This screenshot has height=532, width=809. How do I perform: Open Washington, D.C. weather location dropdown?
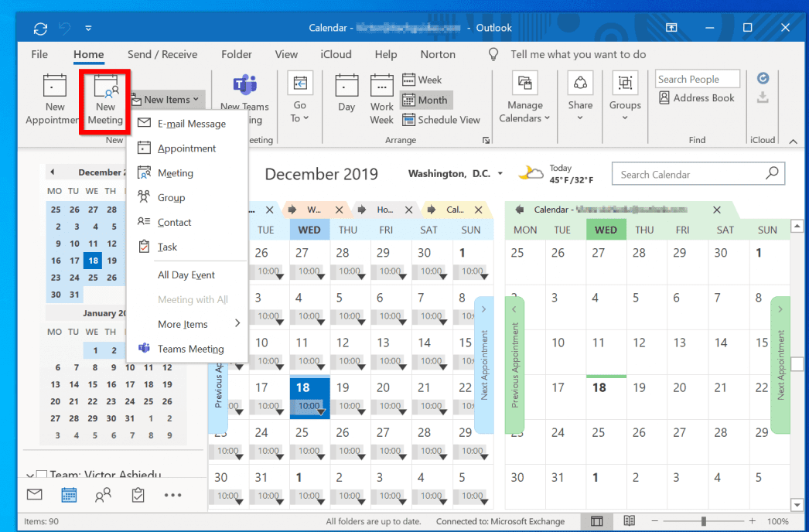click(500, 174)
